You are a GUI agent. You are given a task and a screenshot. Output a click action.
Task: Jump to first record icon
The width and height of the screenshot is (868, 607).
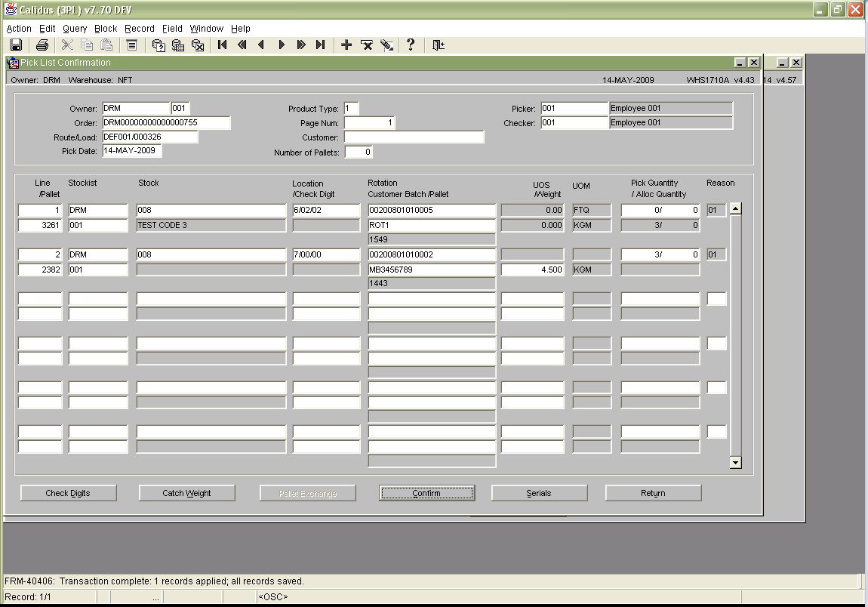click(x=223, y=45)
